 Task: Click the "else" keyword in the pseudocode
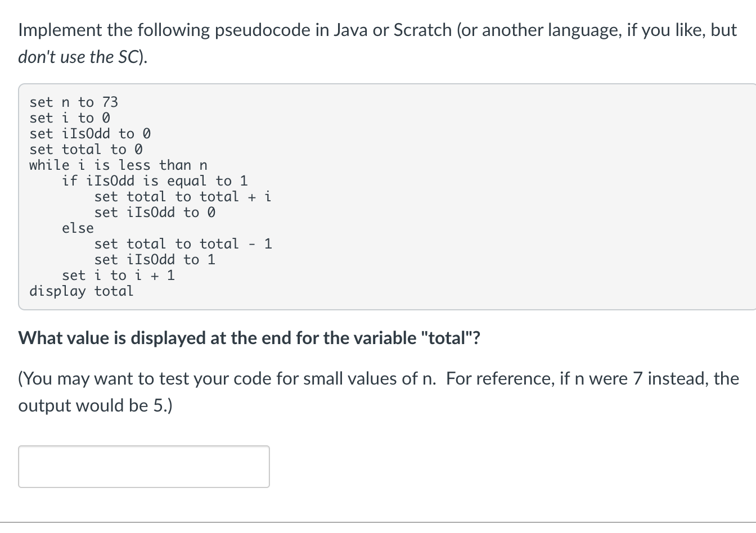click(78, 228)
